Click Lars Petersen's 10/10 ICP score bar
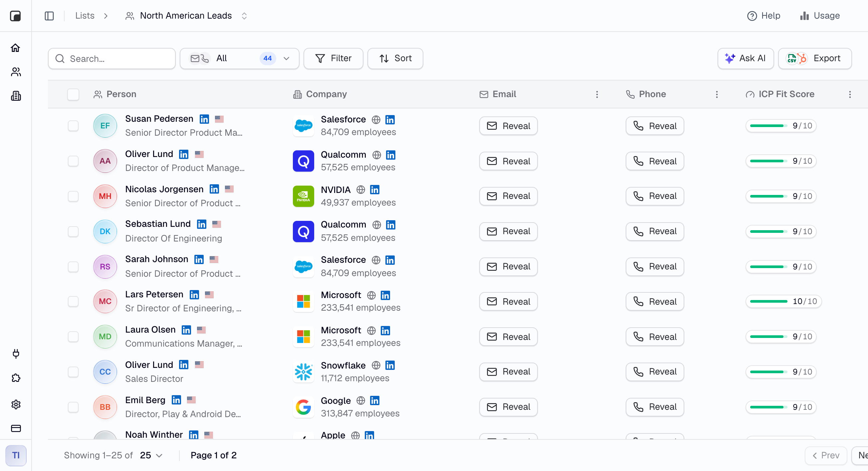 coord(783,301)
